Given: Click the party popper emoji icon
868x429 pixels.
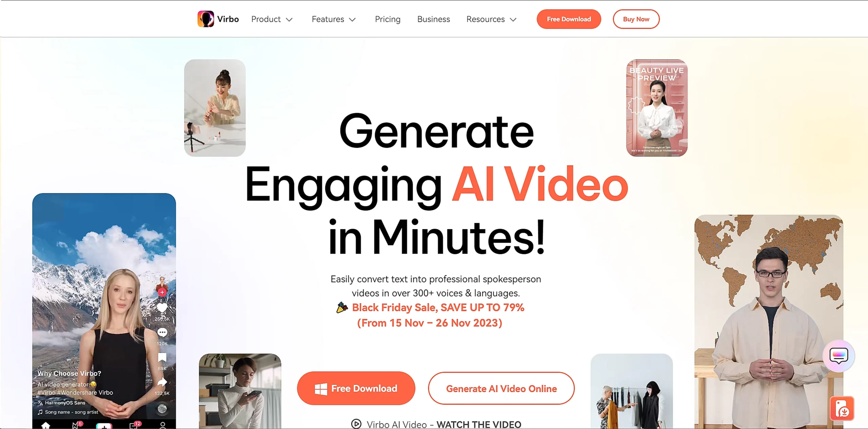Looking at the screenshot, I should (341, 308).
